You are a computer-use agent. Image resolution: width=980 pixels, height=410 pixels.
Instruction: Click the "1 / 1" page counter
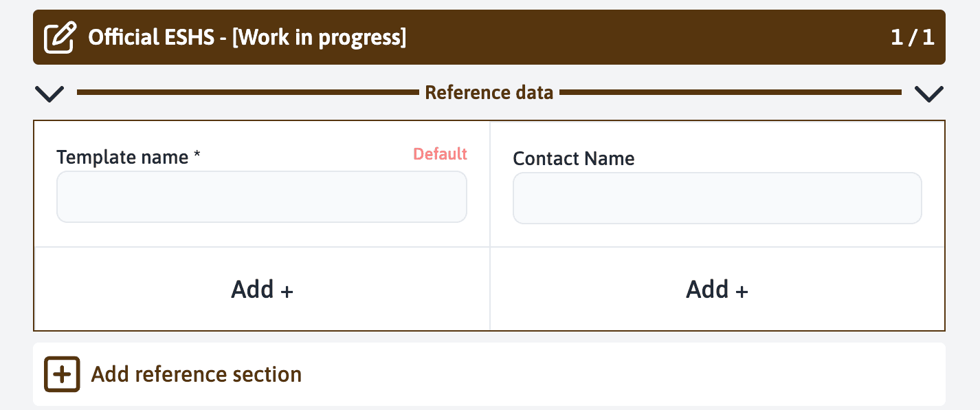point(912,37)
